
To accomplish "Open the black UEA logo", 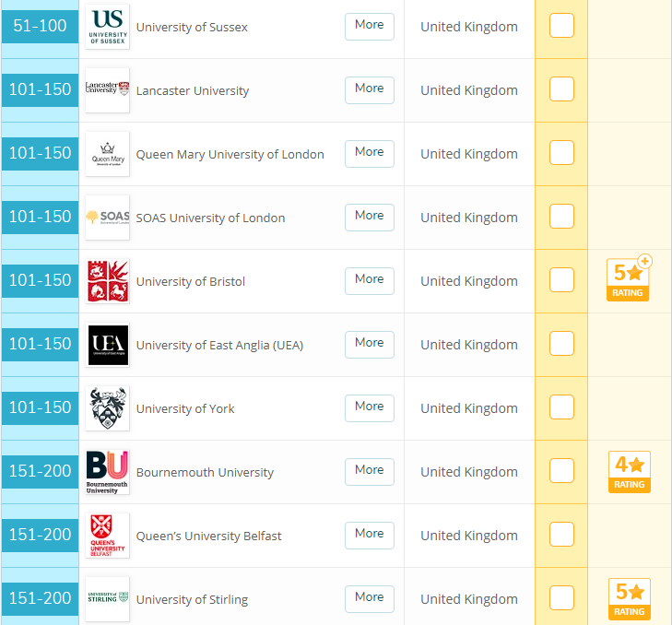I will point(107,345).
